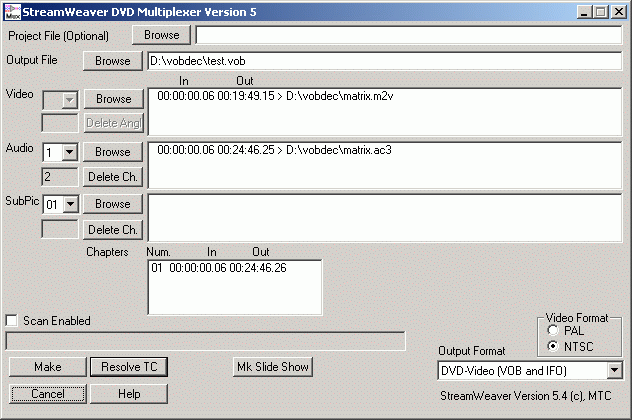Select the NTSC video format
Screen dimensions: 632x420
[553, 346]
